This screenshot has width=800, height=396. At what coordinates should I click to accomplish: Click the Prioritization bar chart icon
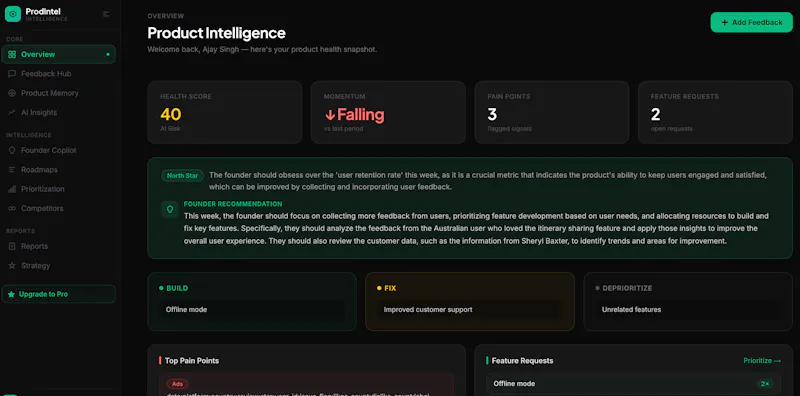pyautogui.click(x=12, y=189)
